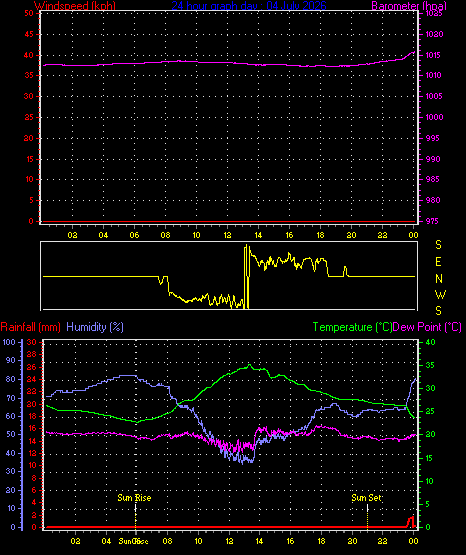The width and height of the screenshot is (466, 555).
Task: Click the topmost S wind direction label
Action: point(438,245)
